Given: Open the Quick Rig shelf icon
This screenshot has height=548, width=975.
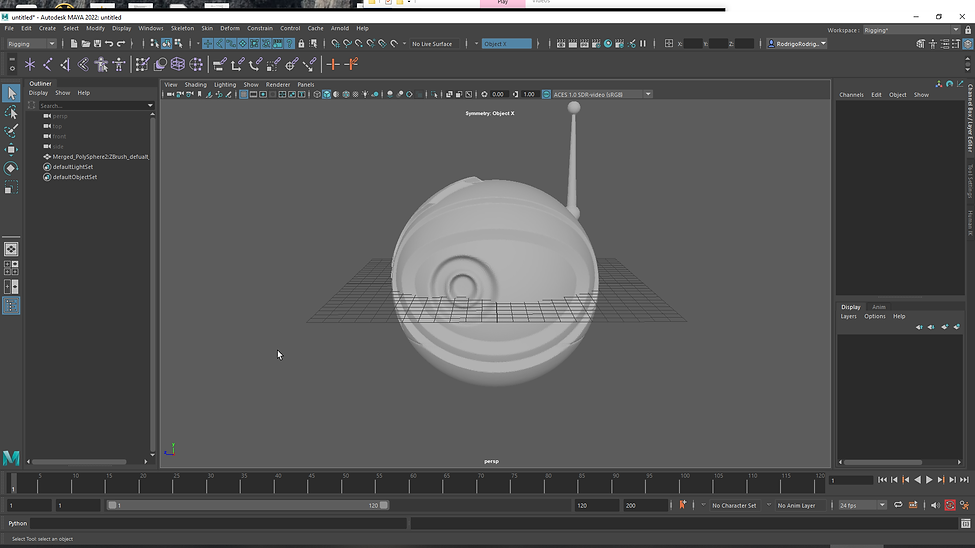Looking at the screenshot, I should 101,64.
